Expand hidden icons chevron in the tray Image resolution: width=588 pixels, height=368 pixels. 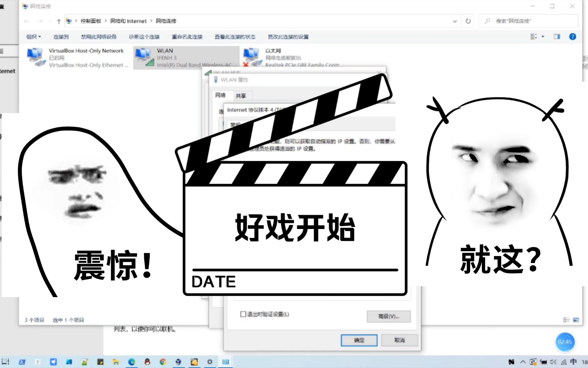523,362
